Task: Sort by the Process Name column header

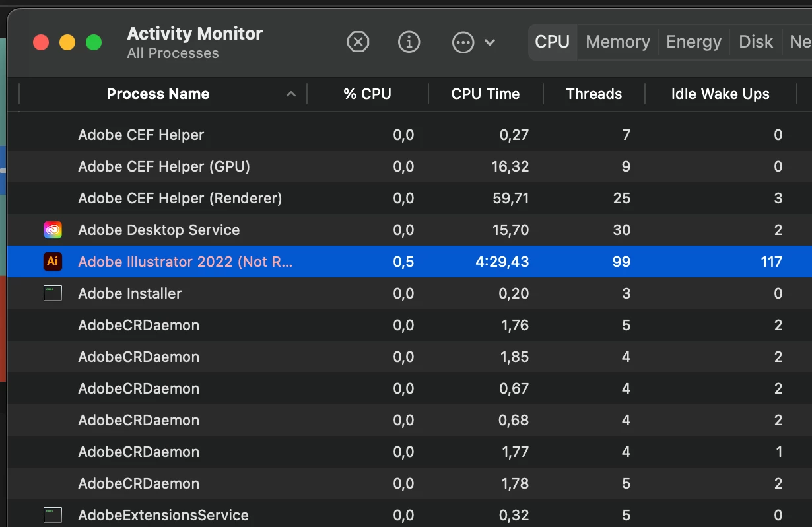Action: pyautogui.click(x=158, y=94)
